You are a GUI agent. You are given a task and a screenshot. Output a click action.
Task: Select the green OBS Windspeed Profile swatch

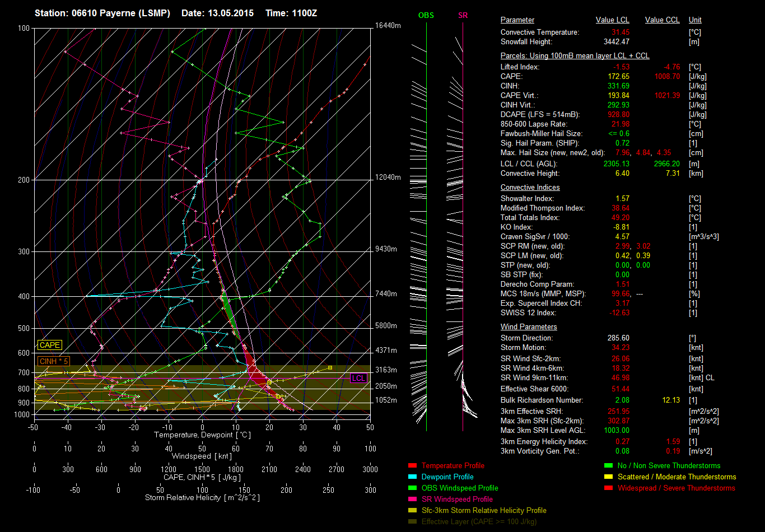point(412,488)
